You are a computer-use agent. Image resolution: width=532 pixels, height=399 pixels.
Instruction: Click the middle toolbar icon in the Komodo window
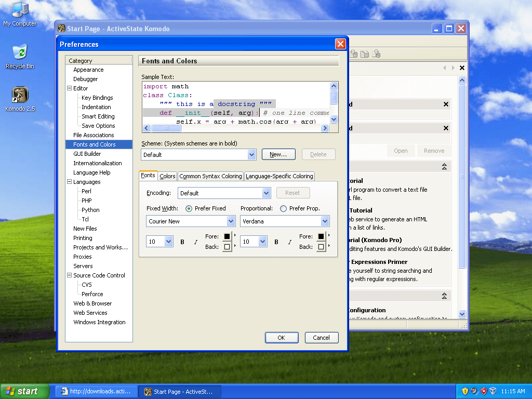click(365, 54)
